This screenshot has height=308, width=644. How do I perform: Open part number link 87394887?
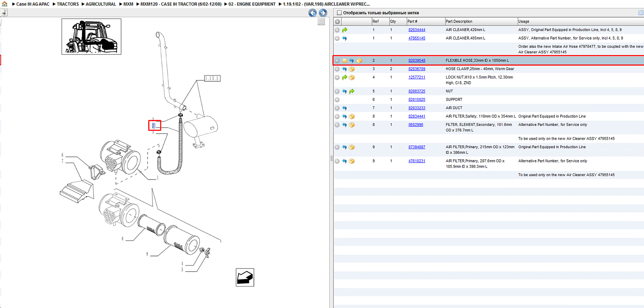[x=416, y=147]
